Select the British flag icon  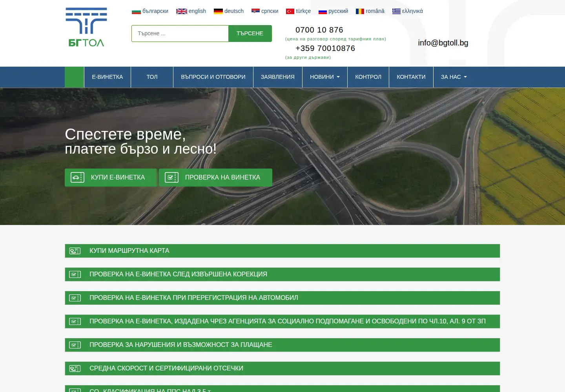click(181, 11)
